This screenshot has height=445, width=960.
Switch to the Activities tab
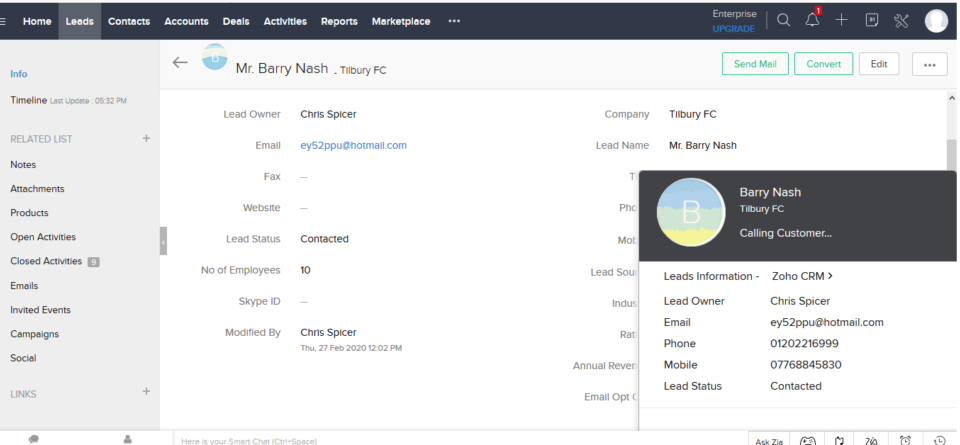[285, 21]
